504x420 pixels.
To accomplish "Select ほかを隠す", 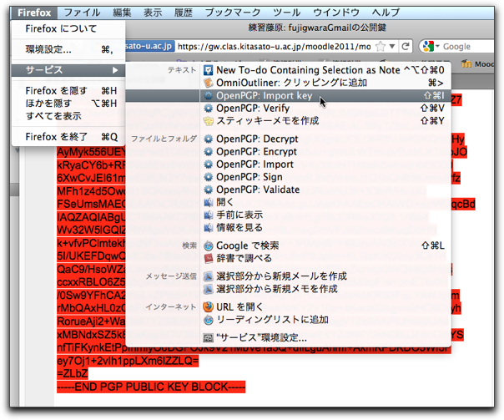I will point(68,104).
